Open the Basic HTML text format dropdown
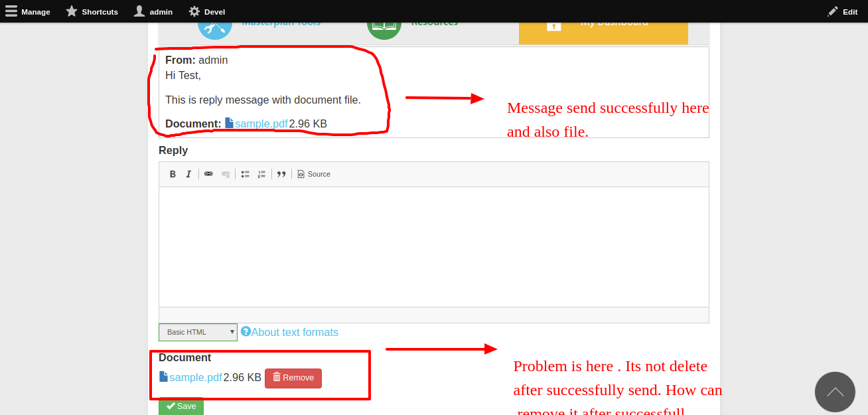 click(197, 332)
